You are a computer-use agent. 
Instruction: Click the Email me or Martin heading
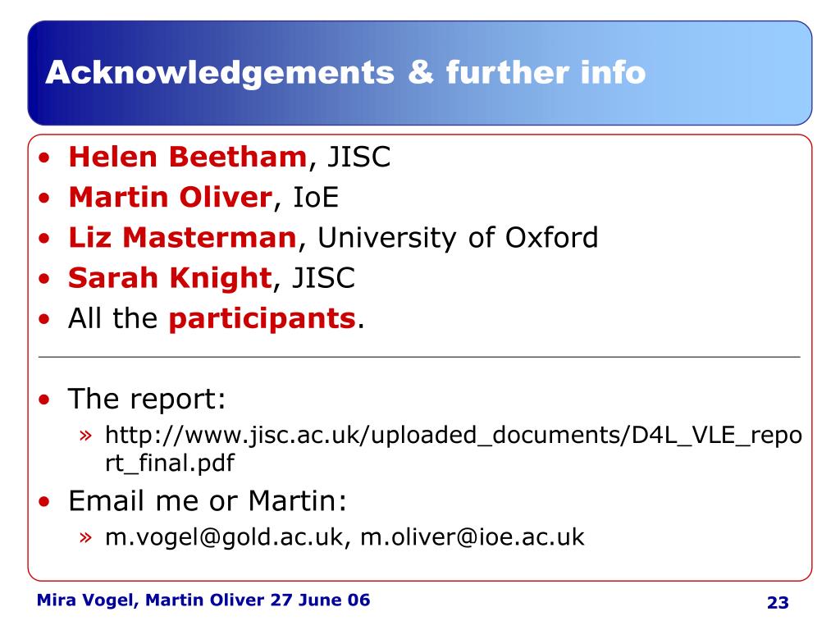point(208,501)
